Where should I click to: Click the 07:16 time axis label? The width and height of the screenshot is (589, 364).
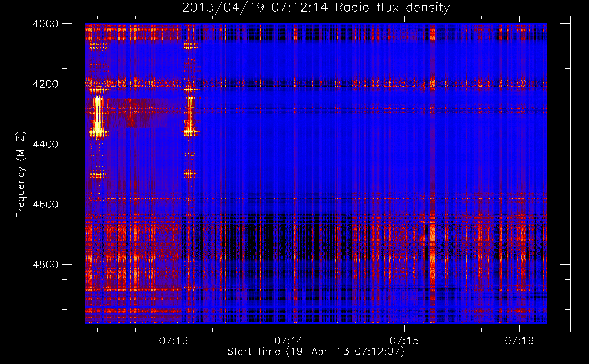pos(519,341)
